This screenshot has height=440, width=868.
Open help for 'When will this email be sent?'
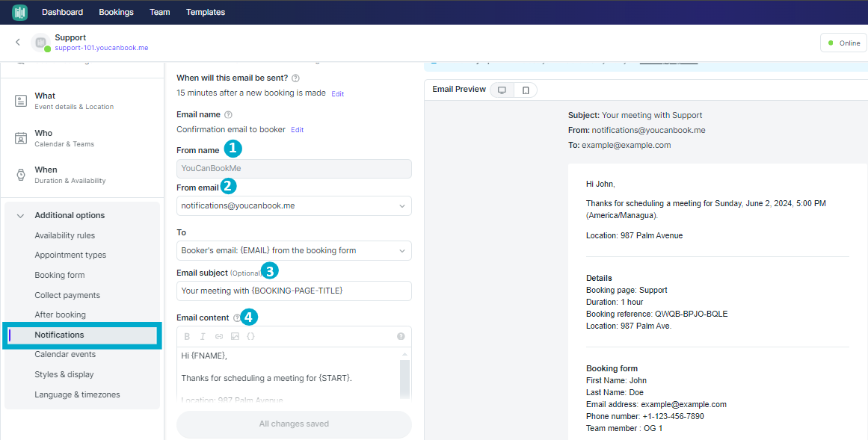[295, 78]
